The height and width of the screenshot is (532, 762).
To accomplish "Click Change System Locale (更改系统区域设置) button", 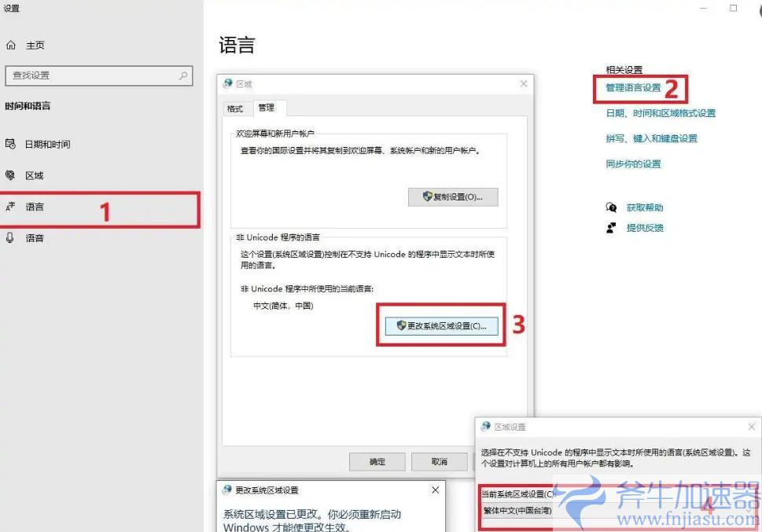I will [x=441, y=325].
